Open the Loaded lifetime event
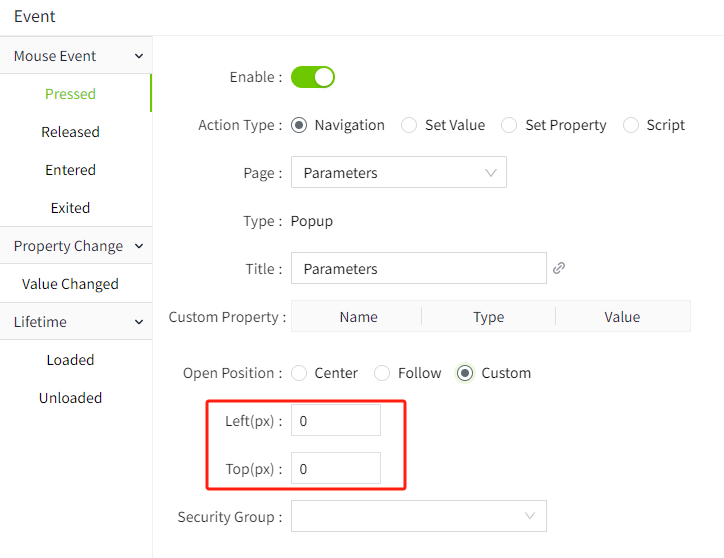 [70, 360]
